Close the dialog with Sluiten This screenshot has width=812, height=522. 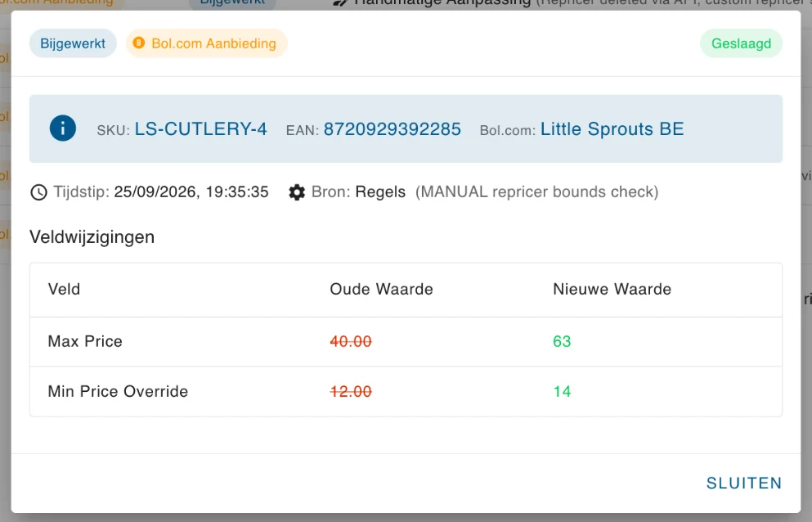click(x=743, y=483)
